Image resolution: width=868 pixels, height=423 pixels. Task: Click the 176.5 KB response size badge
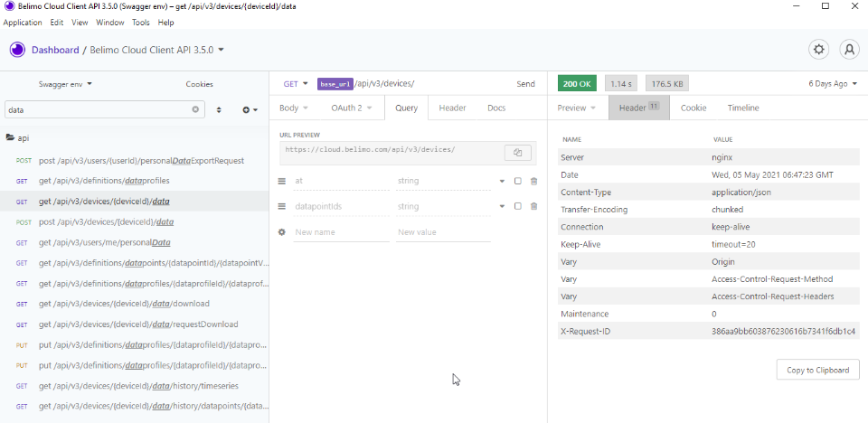click(667, 84)
